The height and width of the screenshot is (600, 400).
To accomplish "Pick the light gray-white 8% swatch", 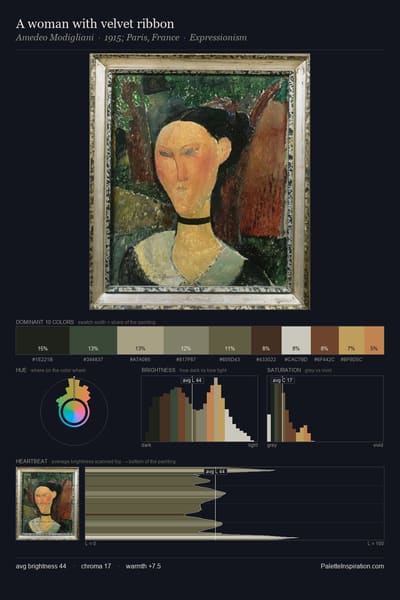I will point(296,340).
